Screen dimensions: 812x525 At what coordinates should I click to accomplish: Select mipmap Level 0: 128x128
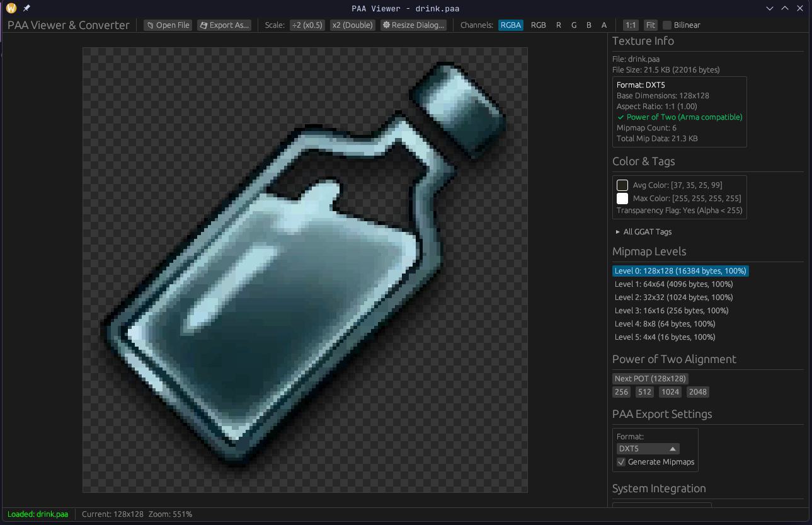pos(680,271)
